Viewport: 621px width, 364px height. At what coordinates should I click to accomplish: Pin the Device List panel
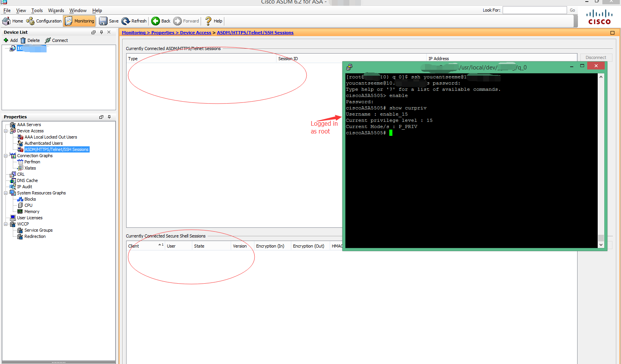coord(101,32)
